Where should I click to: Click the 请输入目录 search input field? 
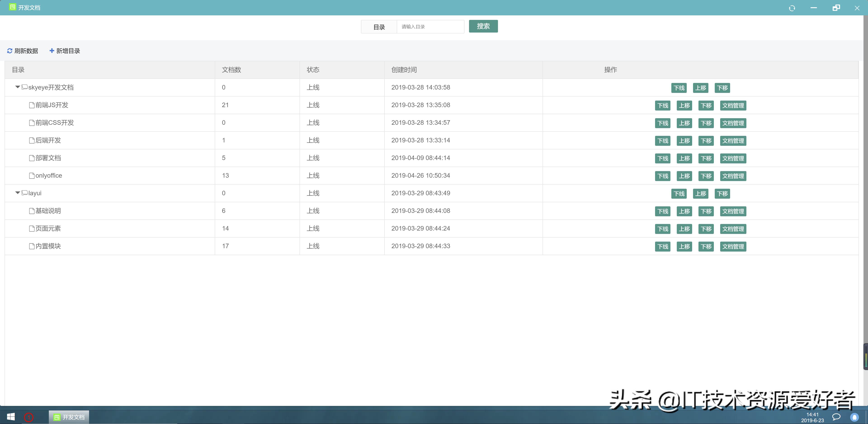click(x=431, y=27)
